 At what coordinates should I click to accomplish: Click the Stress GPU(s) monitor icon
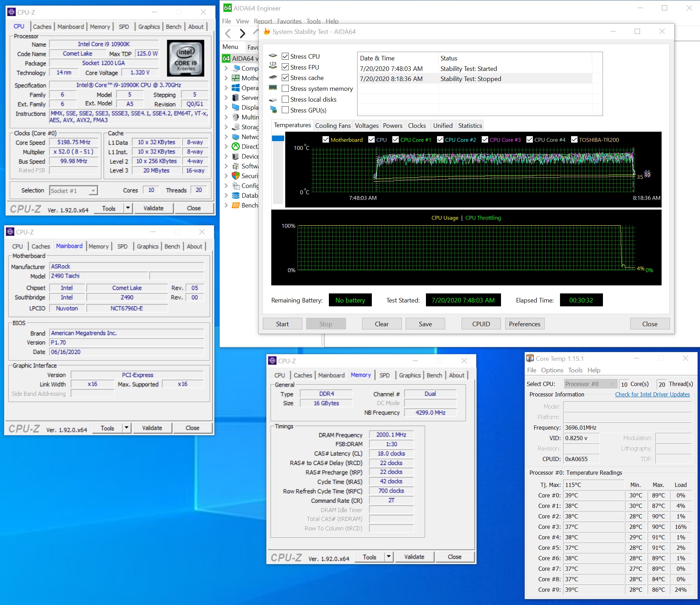click(273, 110)
